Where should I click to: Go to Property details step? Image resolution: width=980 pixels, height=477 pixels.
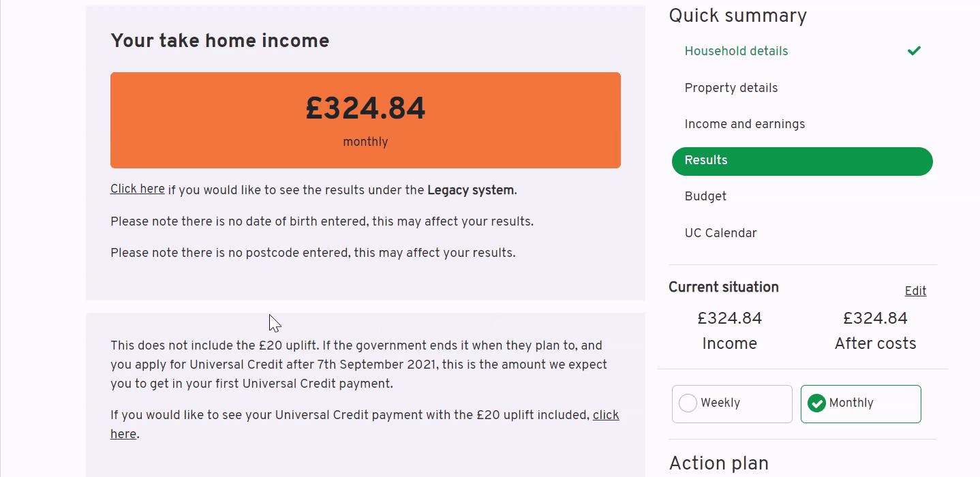point(731,88)
